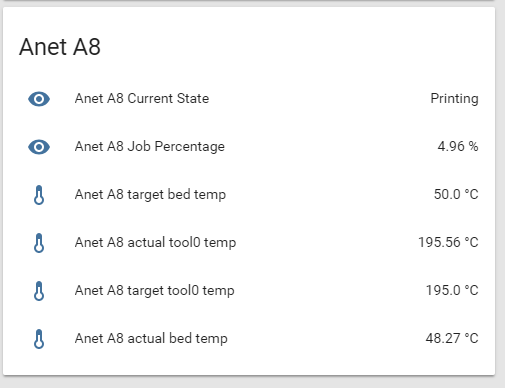Viewport: 505px width, 388px height.
Task: Click thermometer icon for target tool0 temp
Action: coord(39,291)
